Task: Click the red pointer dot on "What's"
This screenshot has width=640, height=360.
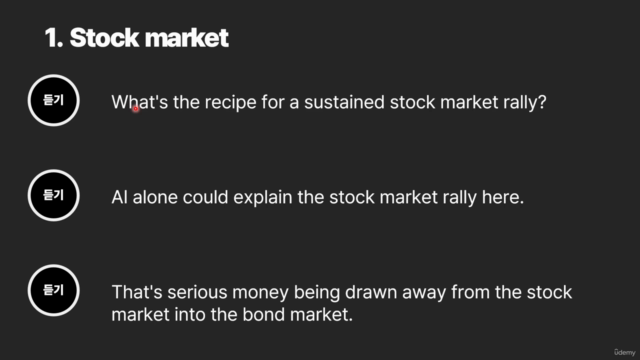Action: (136, 109)
